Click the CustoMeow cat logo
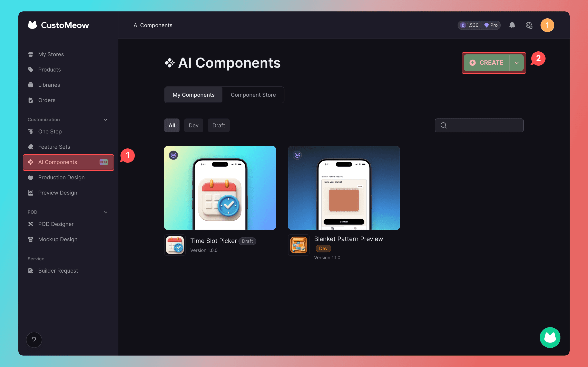 click(32, 25)
